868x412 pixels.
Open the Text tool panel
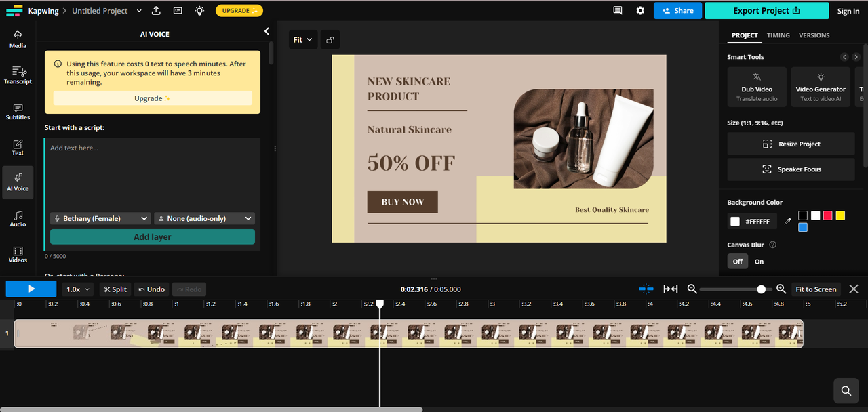tap(18, 147)
